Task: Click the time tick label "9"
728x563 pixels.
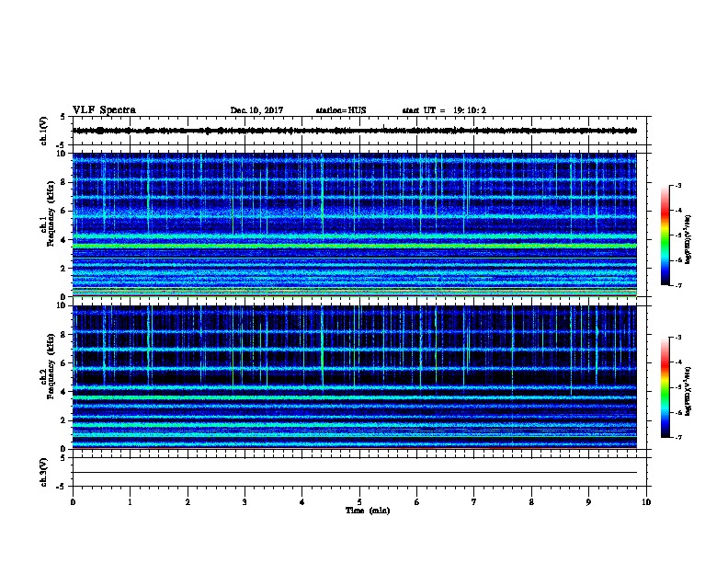Action: (x=588, y=501)
